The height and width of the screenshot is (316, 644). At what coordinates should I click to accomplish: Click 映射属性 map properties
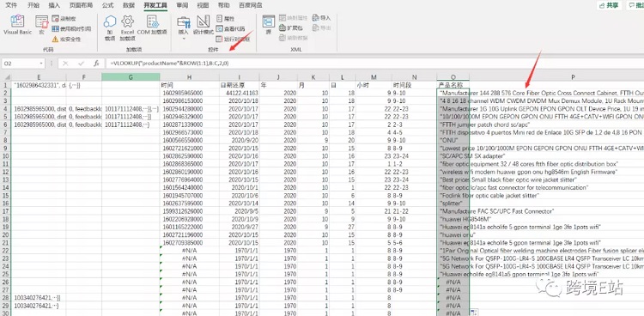point(293,18)
